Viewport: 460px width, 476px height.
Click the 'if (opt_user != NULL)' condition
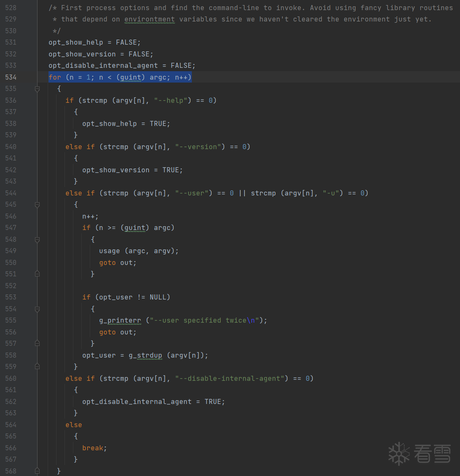(126, 297)
